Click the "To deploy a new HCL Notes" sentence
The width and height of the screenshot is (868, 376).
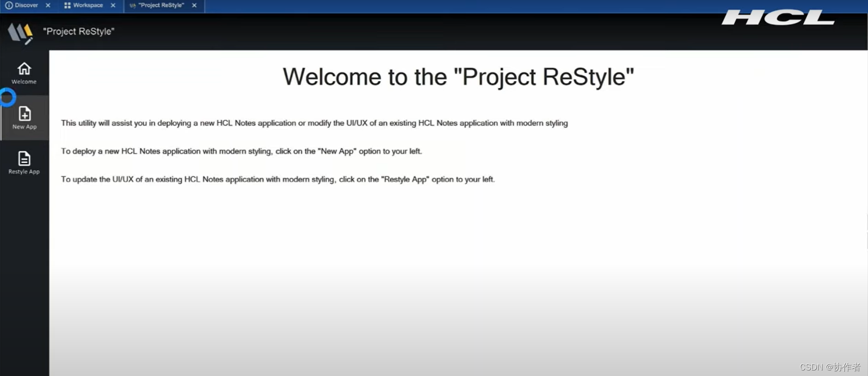pyautogui.click(x=241, y=152)
